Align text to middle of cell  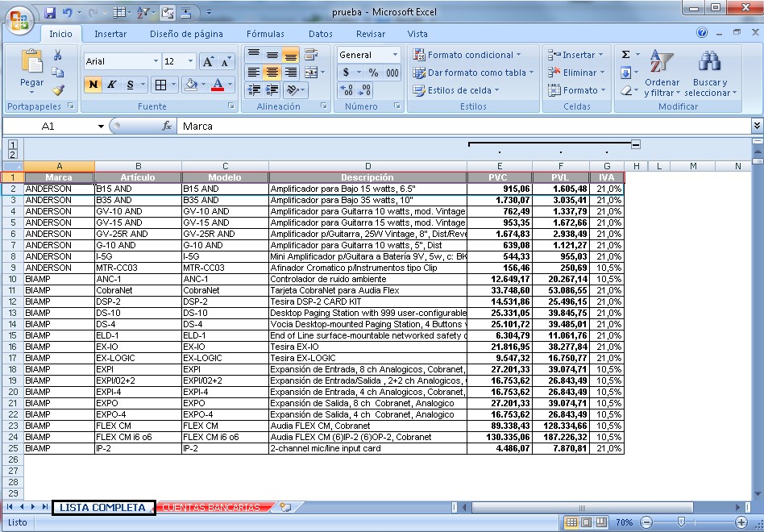tap(272, 54)
